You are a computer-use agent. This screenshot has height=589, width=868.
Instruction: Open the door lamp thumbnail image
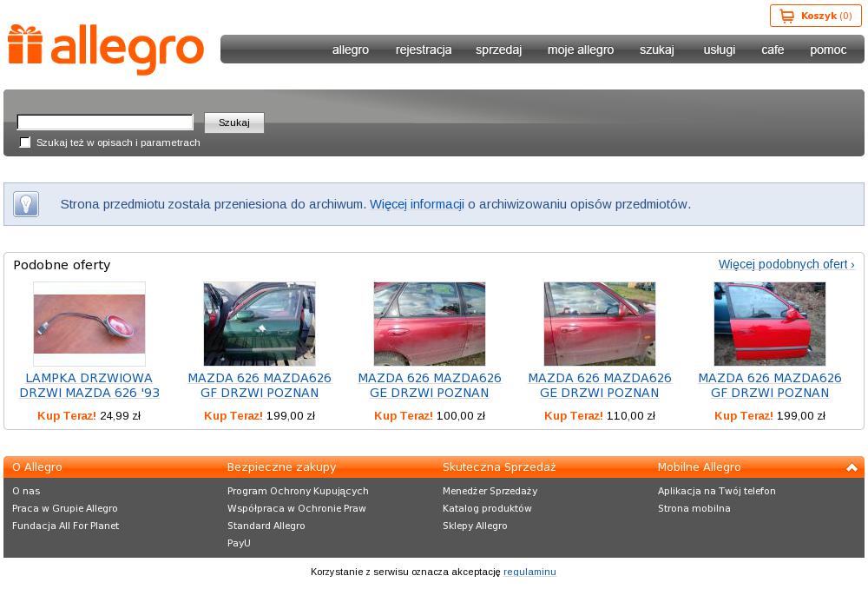89,324
